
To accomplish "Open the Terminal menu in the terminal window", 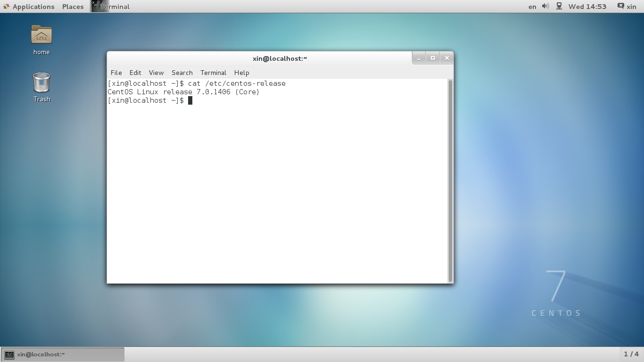I will tap(213, 73).
